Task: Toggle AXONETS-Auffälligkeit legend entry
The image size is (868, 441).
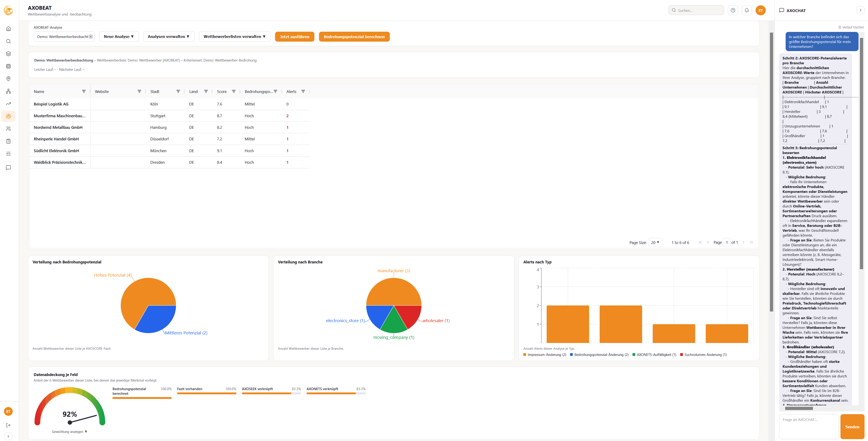Action: point(654,355)
